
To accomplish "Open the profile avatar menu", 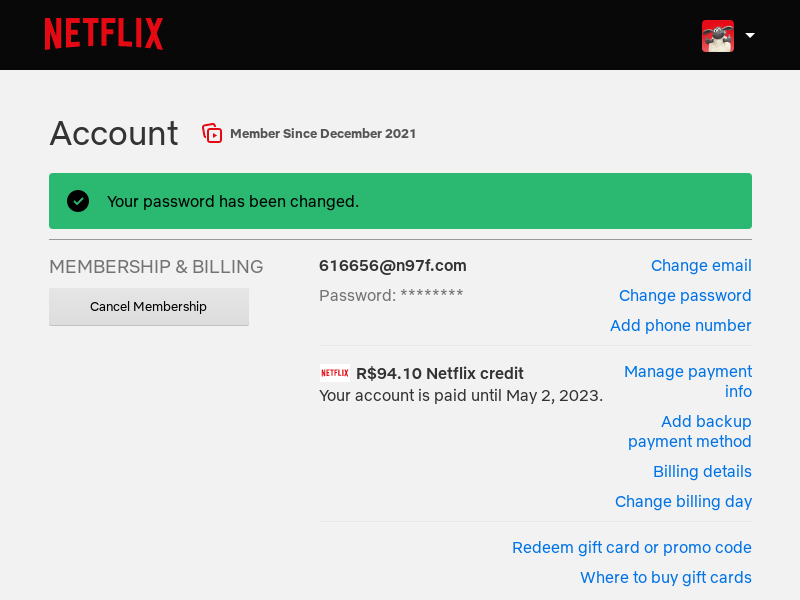I will coord(718,36).
